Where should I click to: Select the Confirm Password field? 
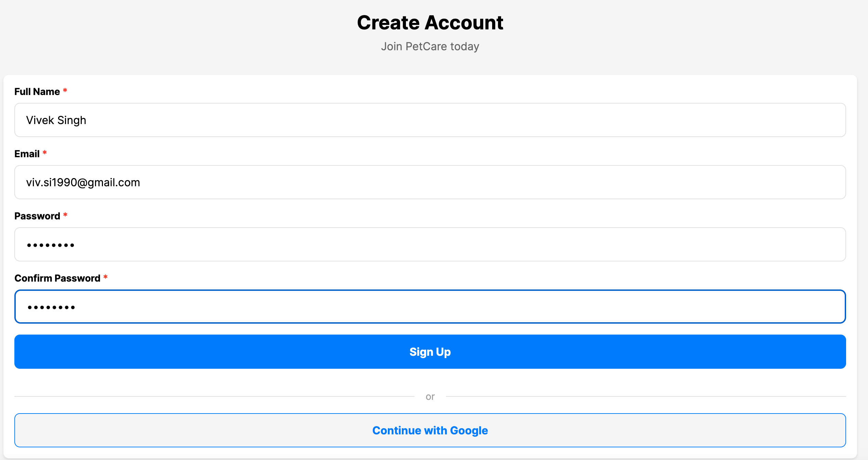pos(430,307)
